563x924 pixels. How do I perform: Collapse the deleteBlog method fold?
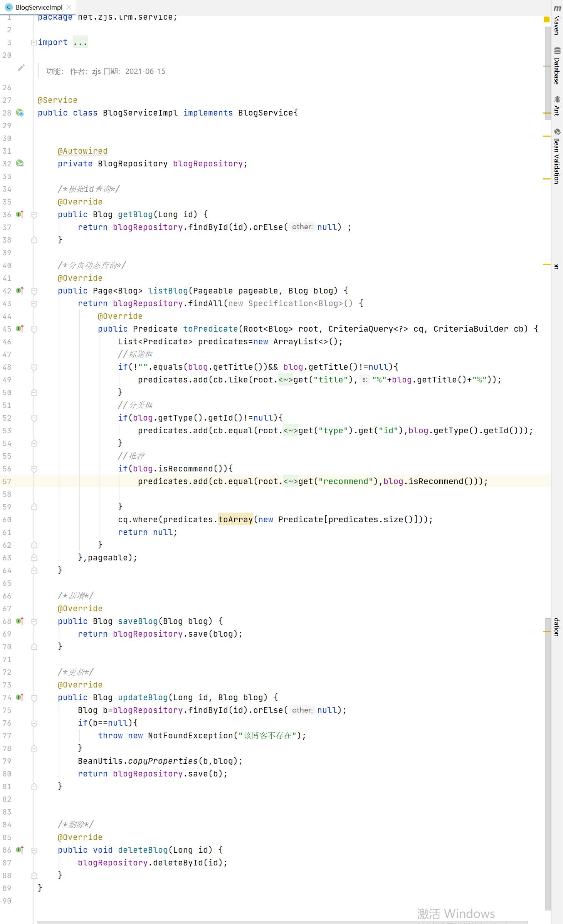(x=34, y=850)
